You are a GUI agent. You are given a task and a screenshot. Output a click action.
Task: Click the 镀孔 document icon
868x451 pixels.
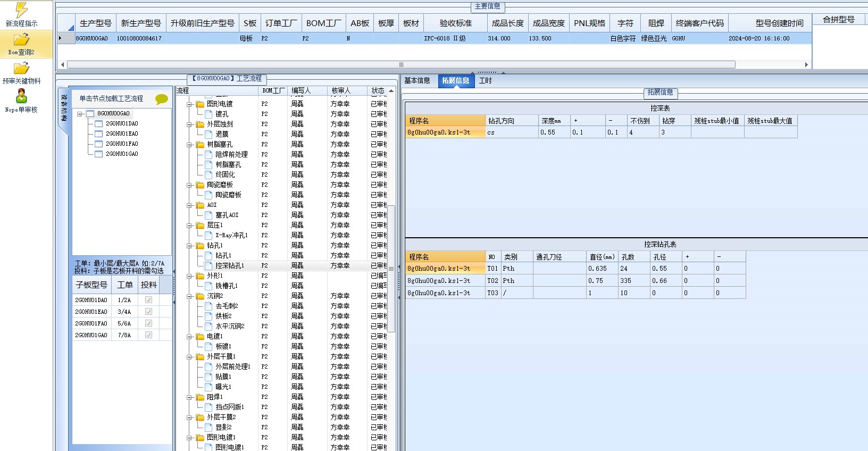pos(209,114)
